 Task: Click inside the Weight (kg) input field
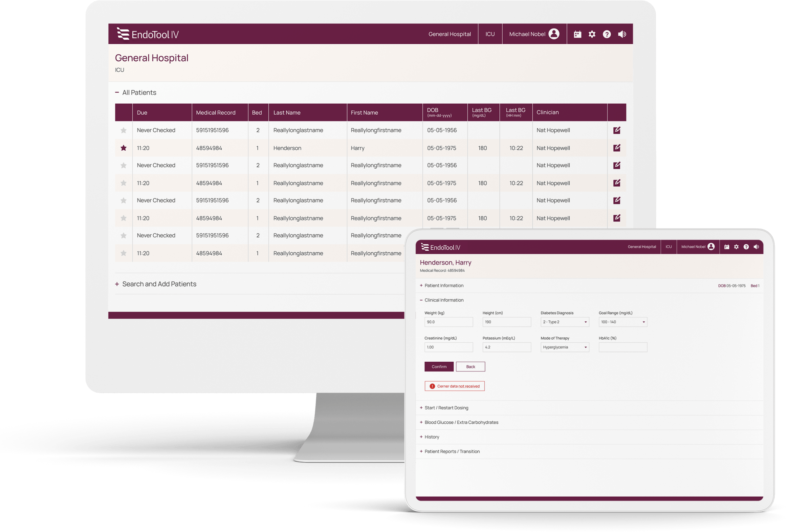[x=448, y=322]
